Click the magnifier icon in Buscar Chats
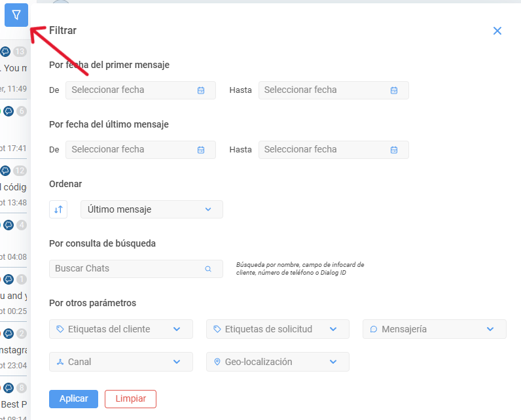521x420 pixels. click(208, 269)
